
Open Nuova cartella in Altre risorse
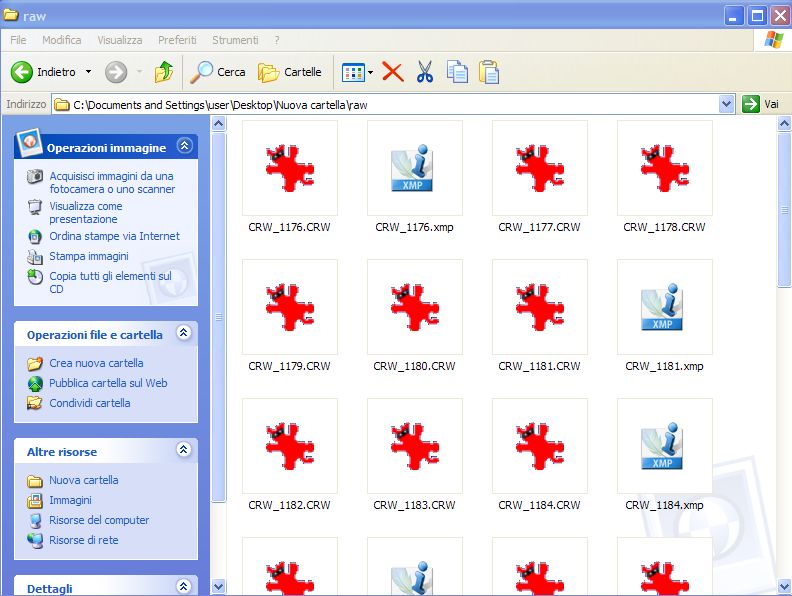click(84, 480)
